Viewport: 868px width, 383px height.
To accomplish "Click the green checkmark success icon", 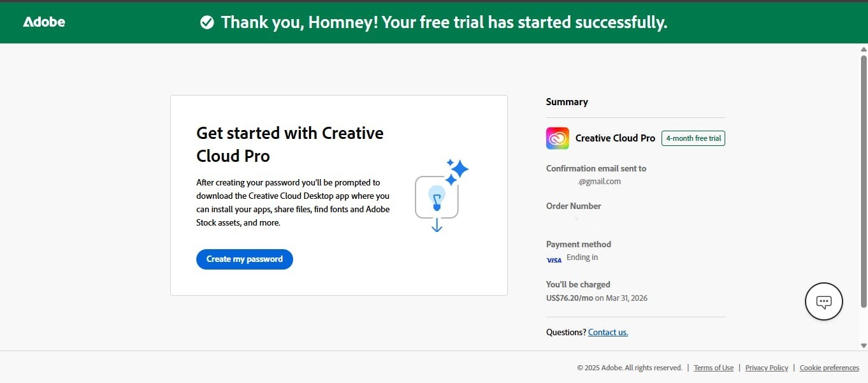I will (x=207, y=22).
